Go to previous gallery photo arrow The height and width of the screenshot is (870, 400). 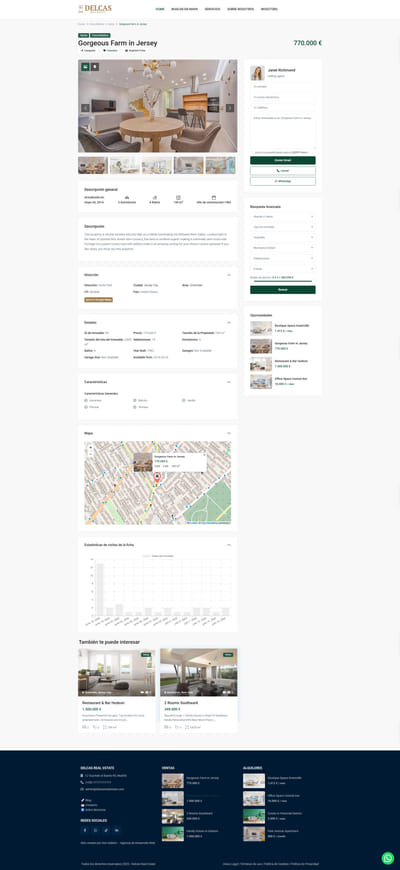coord(85,108)
